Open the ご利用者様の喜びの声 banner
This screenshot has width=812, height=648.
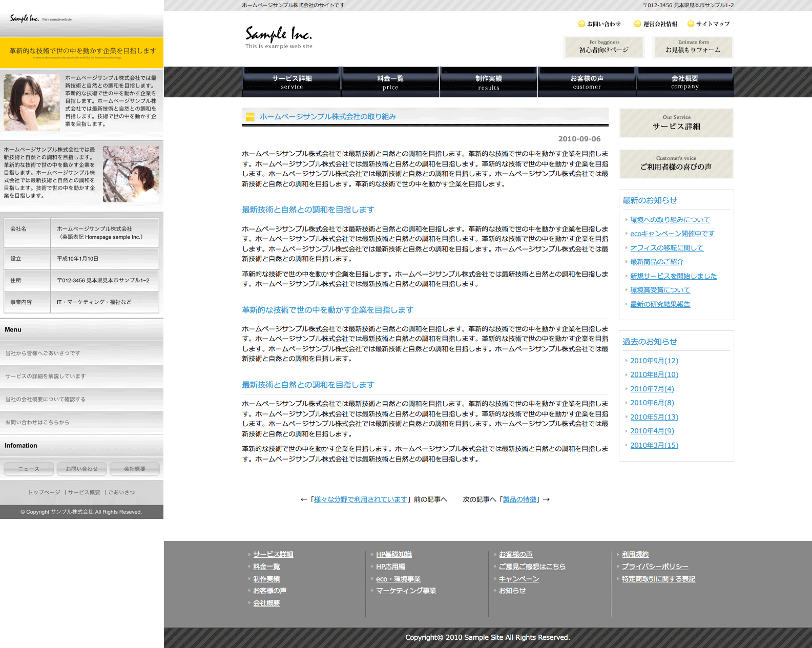(x=676, y=163)
